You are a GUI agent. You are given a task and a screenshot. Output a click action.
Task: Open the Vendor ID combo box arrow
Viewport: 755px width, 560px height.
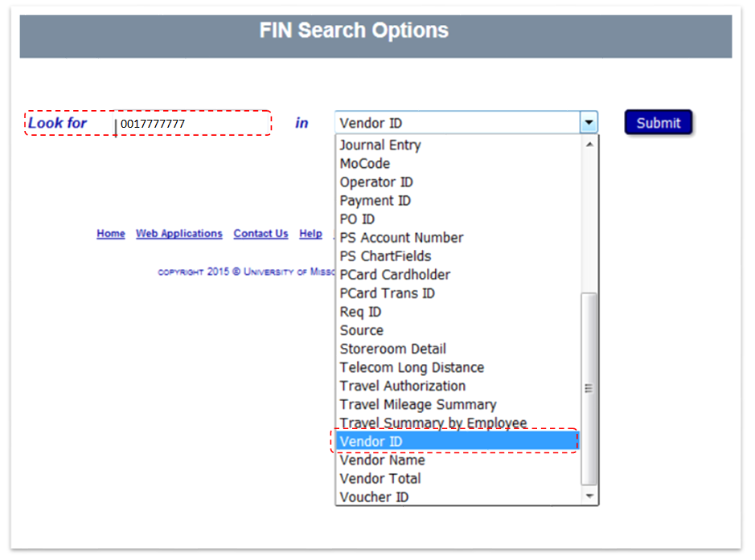[589, 122]
